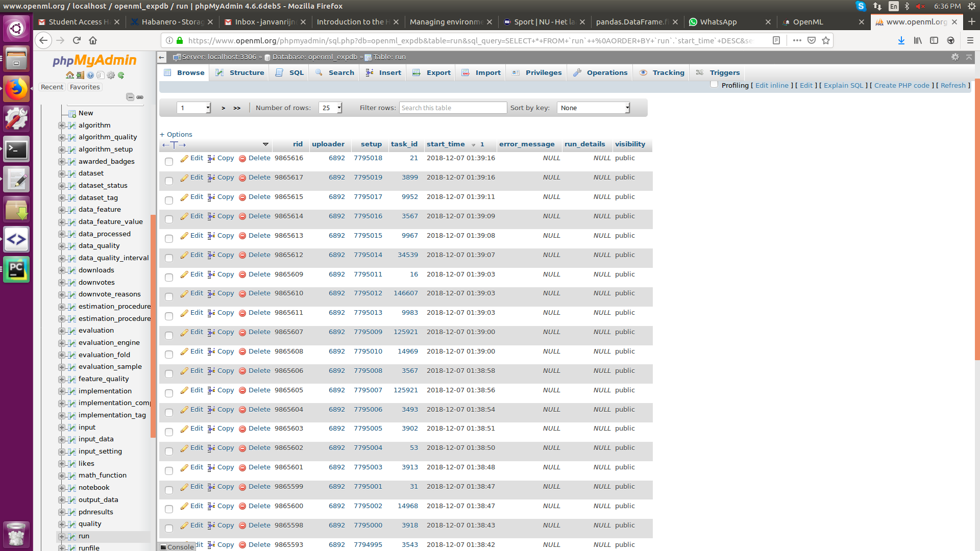Open the Sort by key dropdown
The image size is (980, 551).
593,108
